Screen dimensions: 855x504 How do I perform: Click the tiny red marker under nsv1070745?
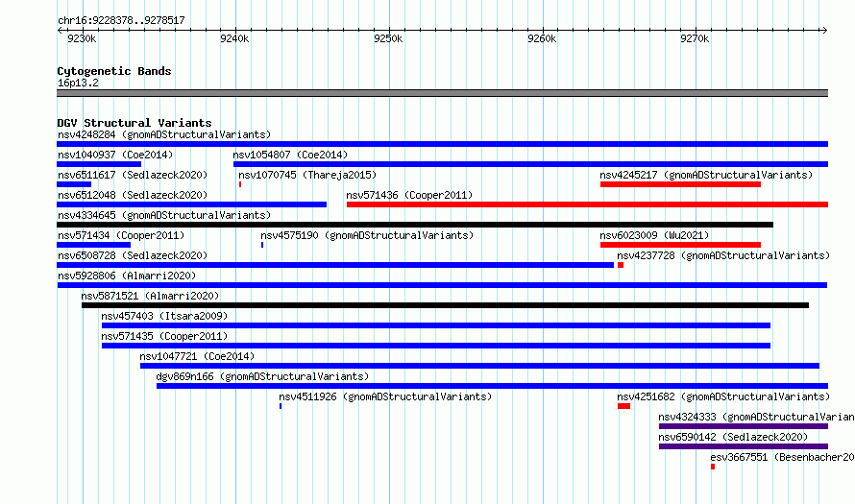pyautogui.click(x=240, y=184)
